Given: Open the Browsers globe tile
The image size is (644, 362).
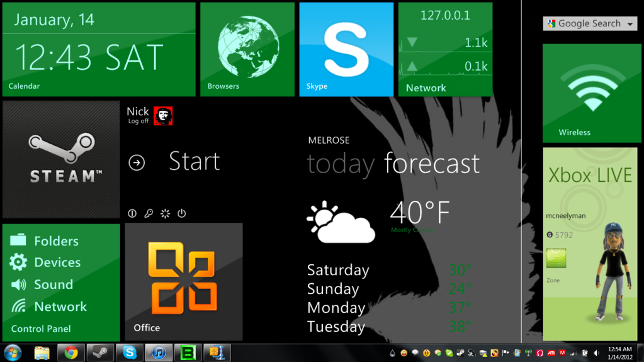Looking at the screenshot, I should coord(247,49).
